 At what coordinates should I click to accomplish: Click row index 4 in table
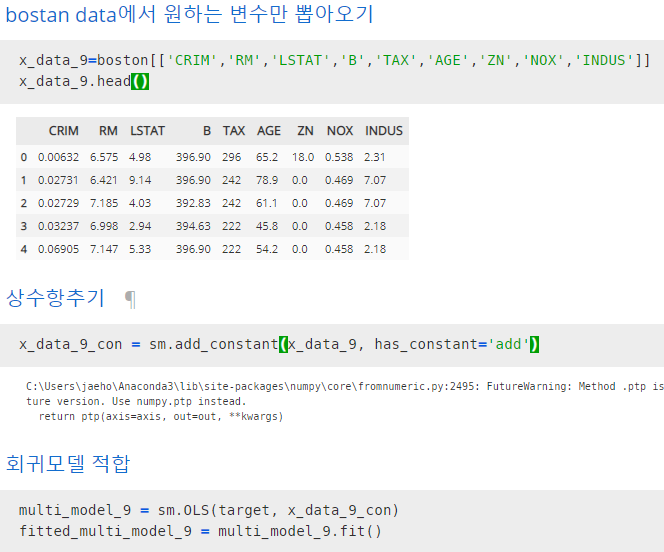point(24,249)
